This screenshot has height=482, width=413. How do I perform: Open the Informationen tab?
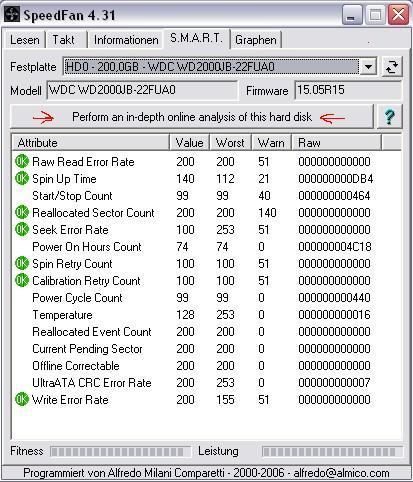click(x=126, y=40)
